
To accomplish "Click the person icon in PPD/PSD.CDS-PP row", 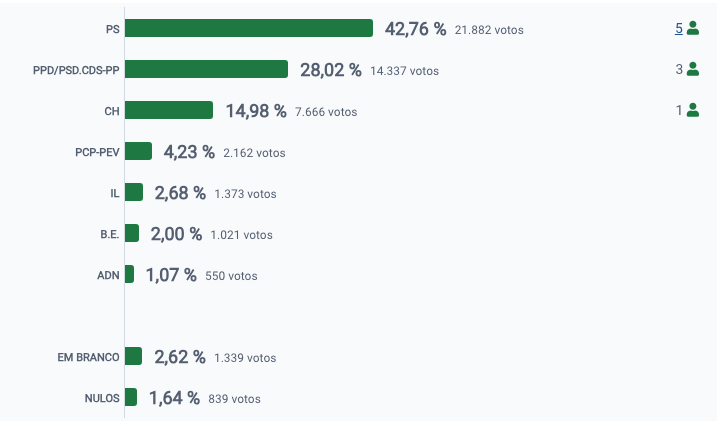I will point(693,70).
